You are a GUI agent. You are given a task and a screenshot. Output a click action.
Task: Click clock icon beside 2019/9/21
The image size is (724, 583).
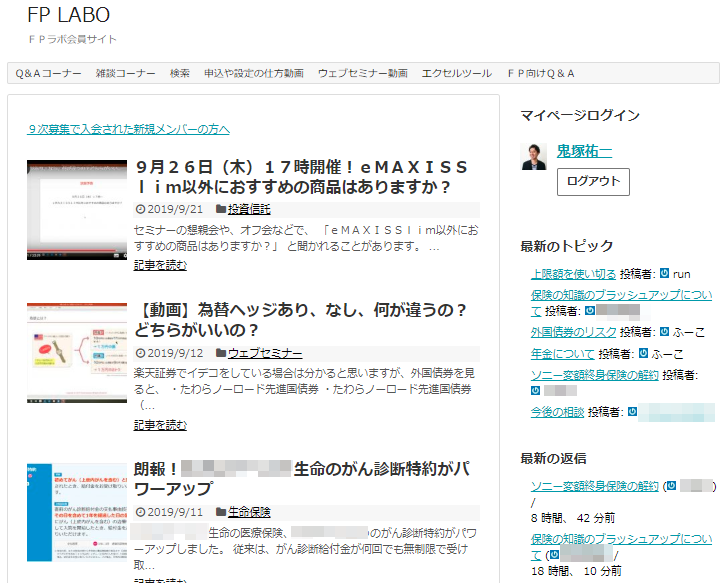coord(140,209)
